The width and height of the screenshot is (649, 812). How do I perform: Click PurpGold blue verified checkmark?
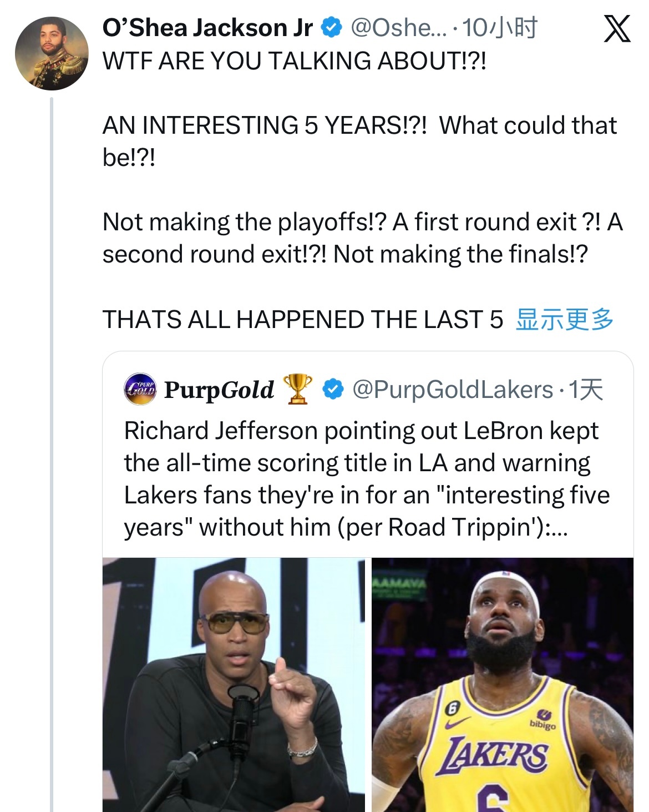click(x=332, y=389)
